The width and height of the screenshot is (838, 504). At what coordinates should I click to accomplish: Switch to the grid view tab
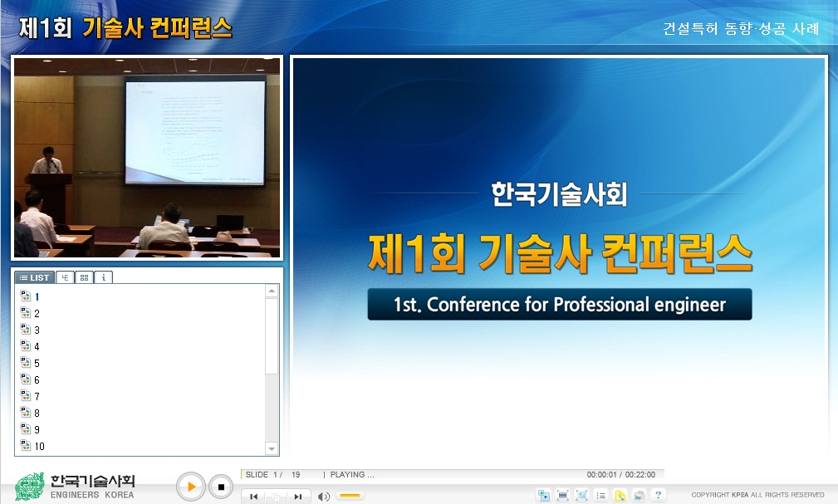pos(84,277)
